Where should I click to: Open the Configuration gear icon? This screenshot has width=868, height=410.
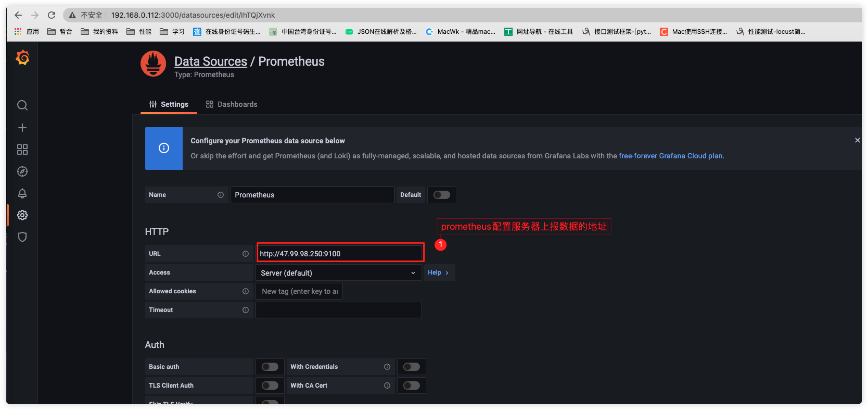pyautogui.click(x=22, y=215)
